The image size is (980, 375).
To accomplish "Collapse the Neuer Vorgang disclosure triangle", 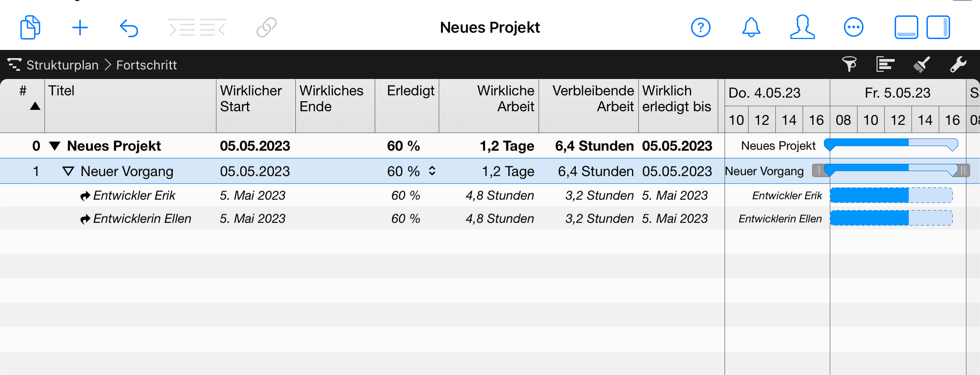I will coord(68,171).
